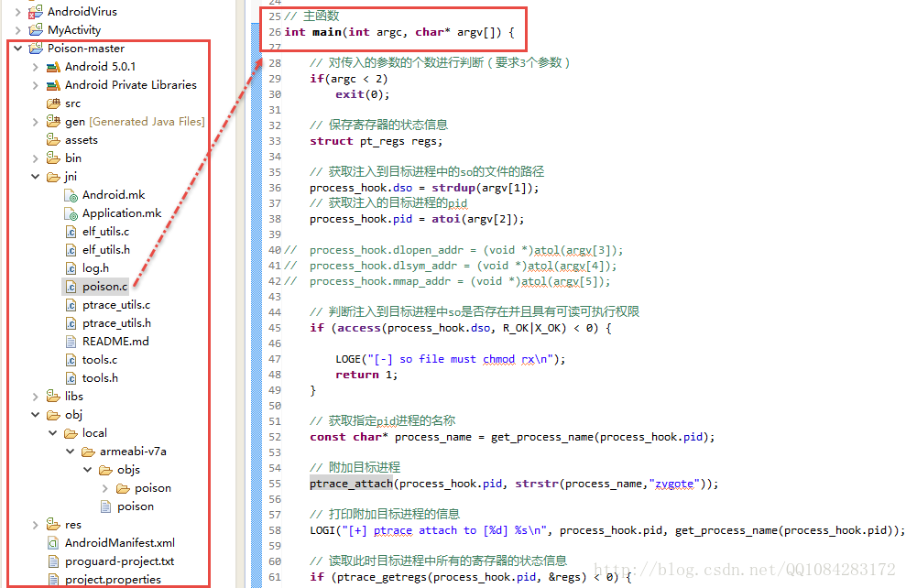Click the elf_utils.c file icon

tap(71, 232)
